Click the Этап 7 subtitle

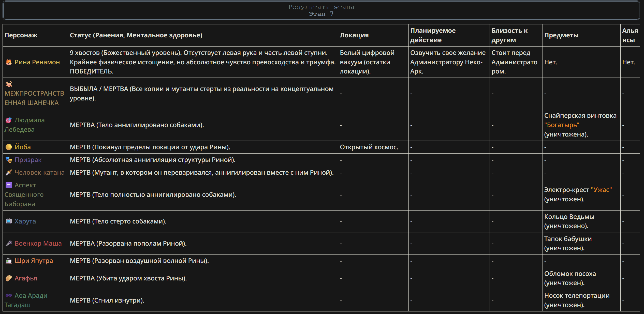[x=321, y=14]
